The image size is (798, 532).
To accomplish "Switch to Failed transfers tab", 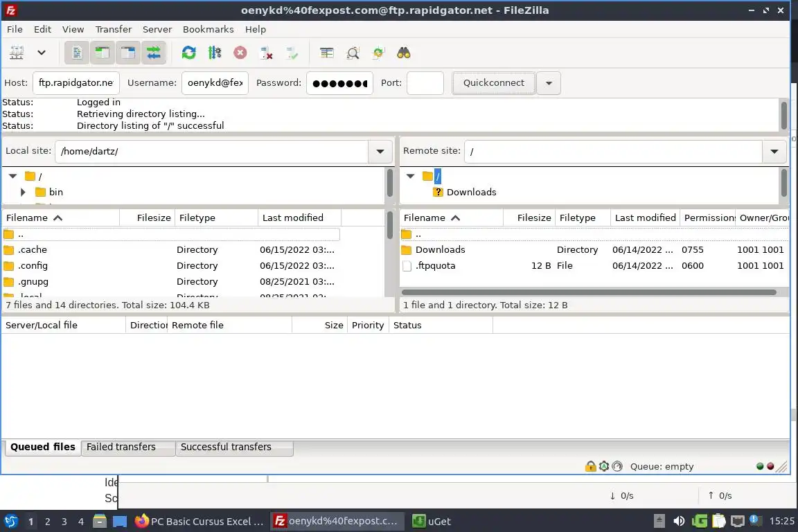I will 127,447.
